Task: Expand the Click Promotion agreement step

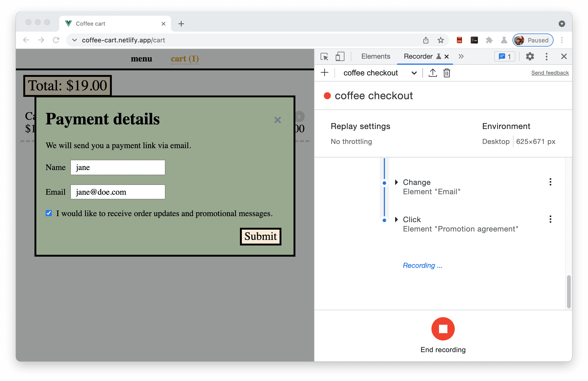Action: 396,219
